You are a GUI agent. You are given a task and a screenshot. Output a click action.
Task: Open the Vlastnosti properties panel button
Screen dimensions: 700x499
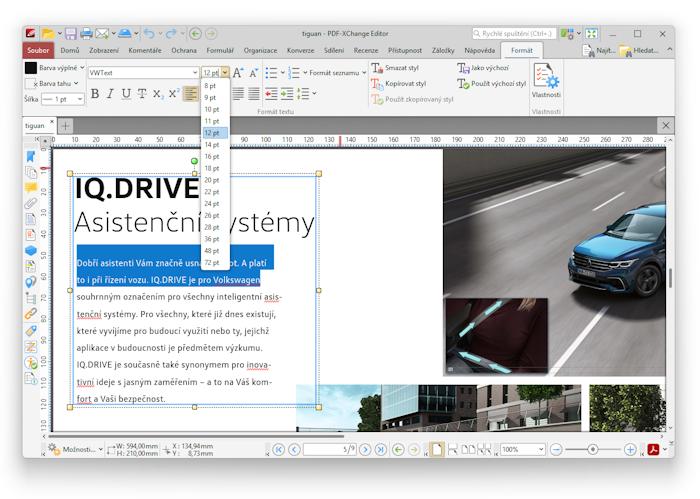tap(546, 80)
